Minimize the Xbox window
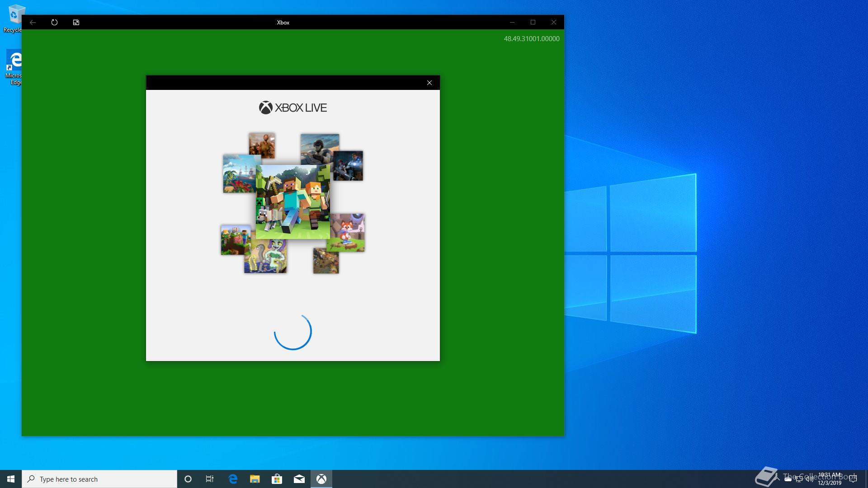 coord(512,22)
